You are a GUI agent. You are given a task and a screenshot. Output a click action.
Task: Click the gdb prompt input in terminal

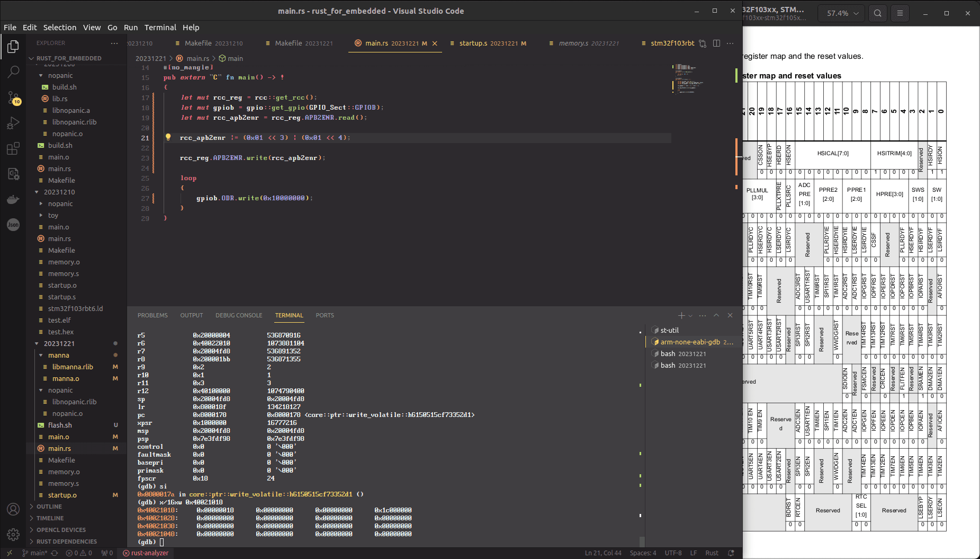[x=161, y=542]
